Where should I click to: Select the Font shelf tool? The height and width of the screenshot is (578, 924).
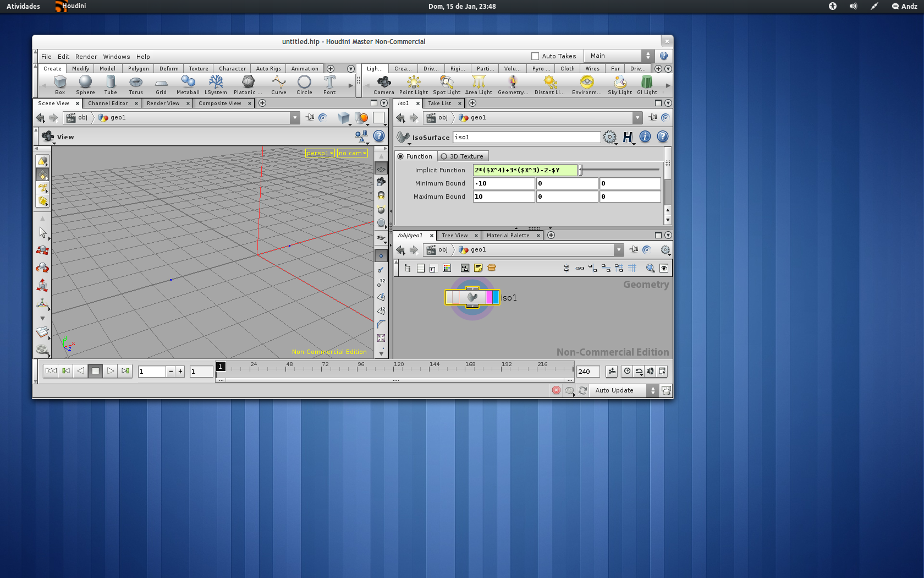tap(329, 85)
